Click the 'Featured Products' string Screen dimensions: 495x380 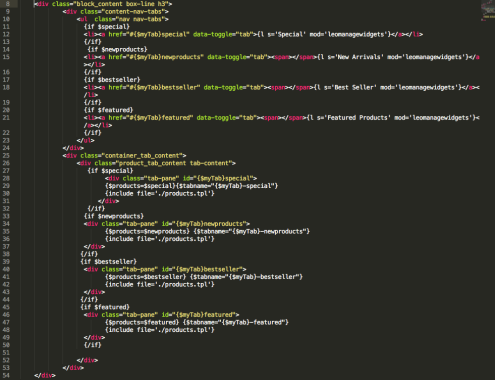[x=357, y=118]
